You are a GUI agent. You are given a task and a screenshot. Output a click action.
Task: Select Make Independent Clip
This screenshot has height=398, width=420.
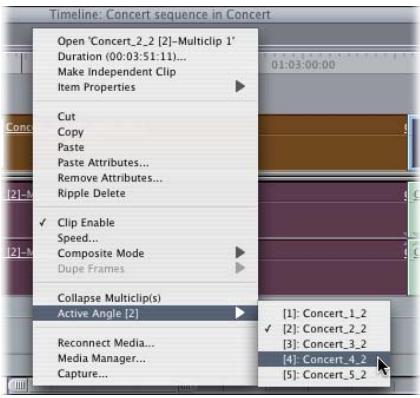[x=145, y=72]
